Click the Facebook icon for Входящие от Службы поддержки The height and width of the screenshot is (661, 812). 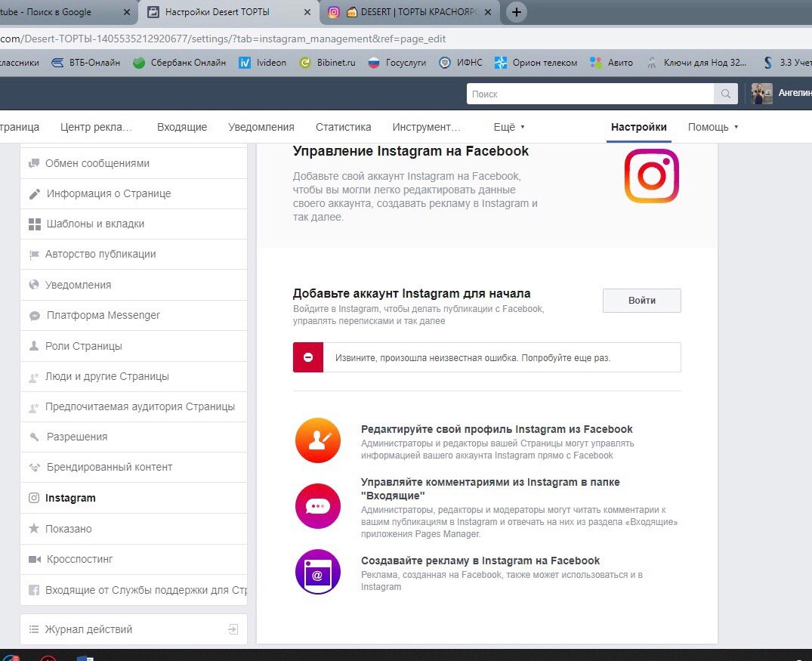point(34,590)
